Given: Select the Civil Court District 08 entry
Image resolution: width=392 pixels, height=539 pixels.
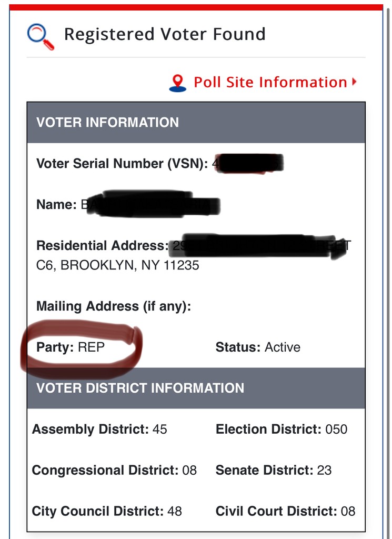Looking at the screenshot, I should pyautogui.click(x=285, y=511).
